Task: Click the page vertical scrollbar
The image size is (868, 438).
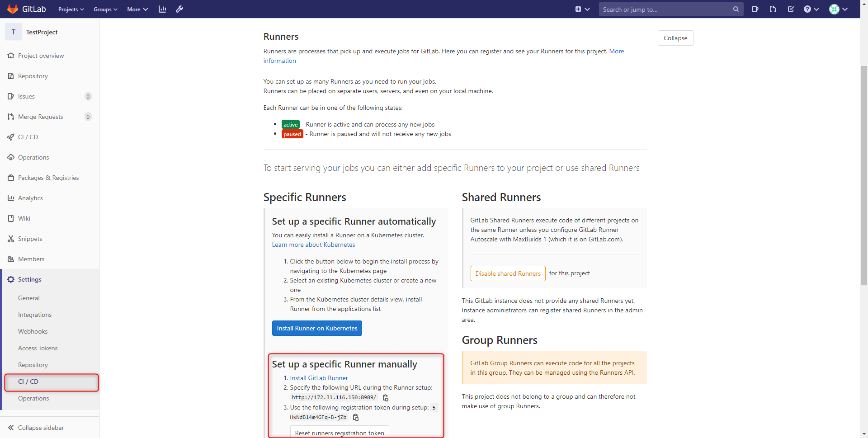Action: coord(864,175)
